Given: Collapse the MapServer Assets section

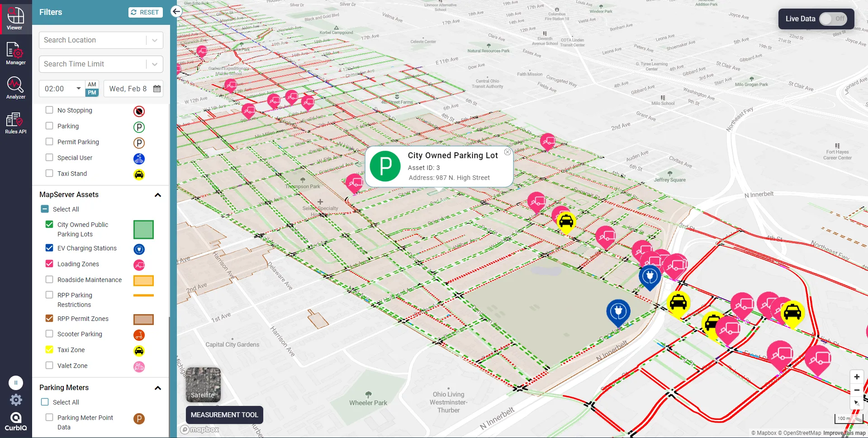Looking at the screenshot, I should tap(157, 195).
